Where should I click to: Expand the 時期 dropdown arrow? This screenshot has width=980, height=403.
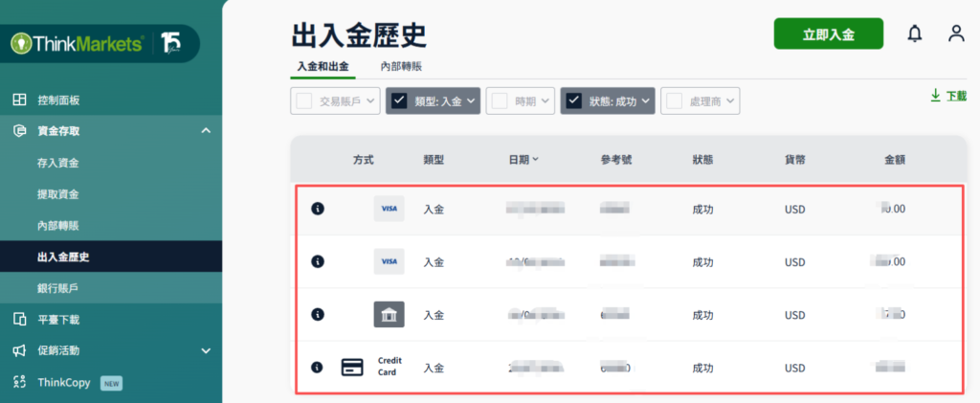[545, 101]
